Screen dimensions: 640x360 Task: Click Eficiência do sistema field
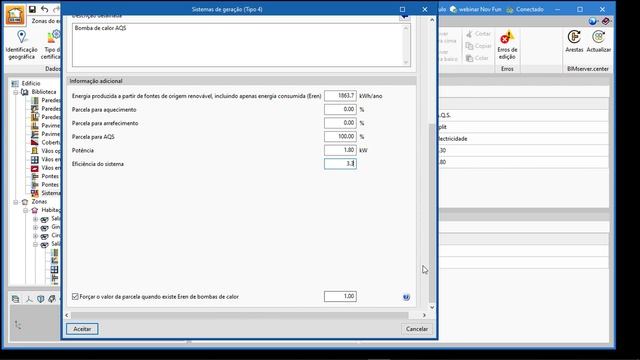click(340, 164)
